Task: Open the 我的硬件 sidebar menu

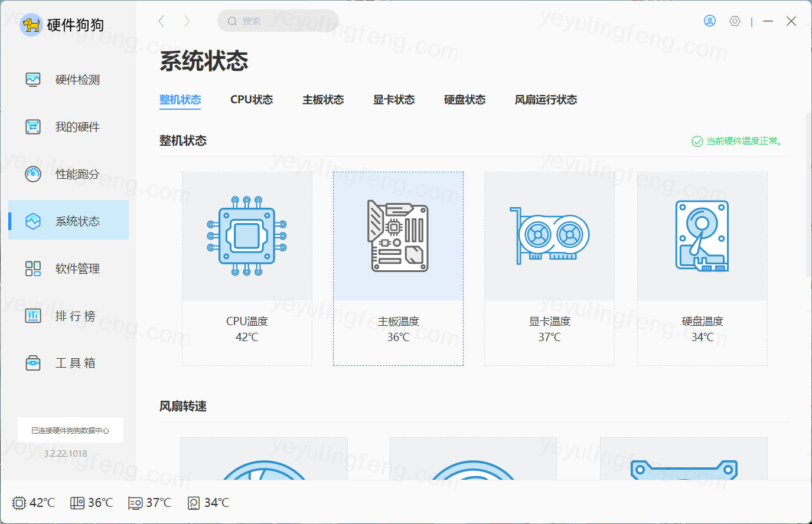Action: coord(69,127)
